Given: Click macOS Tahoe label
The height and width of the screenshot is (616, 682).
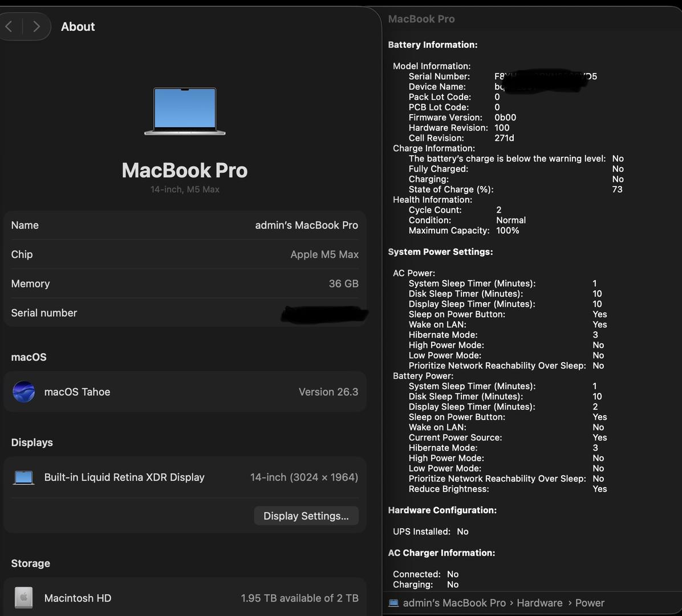Looking at the screenshot, I should coord(77,392).
